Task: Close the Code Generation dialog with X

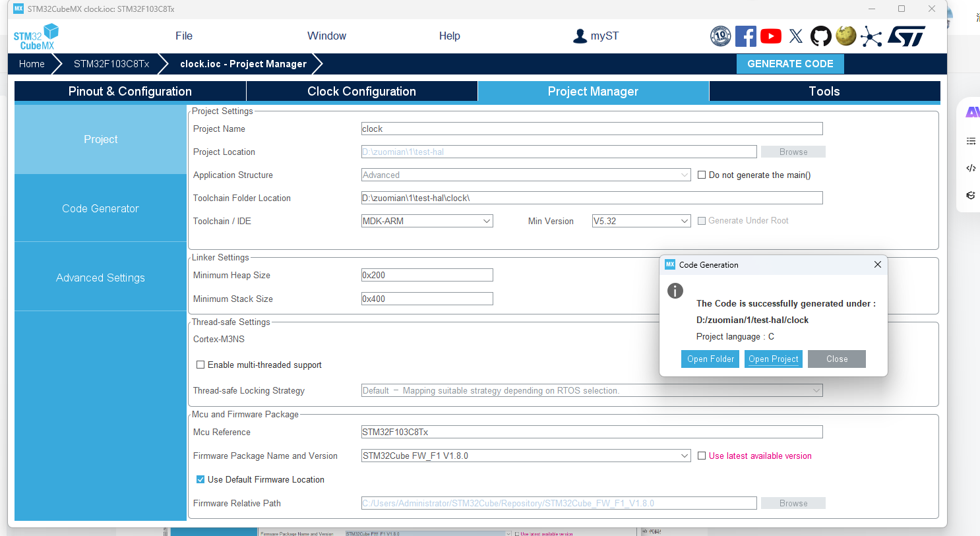Action: pyautogui.click(x=877, y=264)
